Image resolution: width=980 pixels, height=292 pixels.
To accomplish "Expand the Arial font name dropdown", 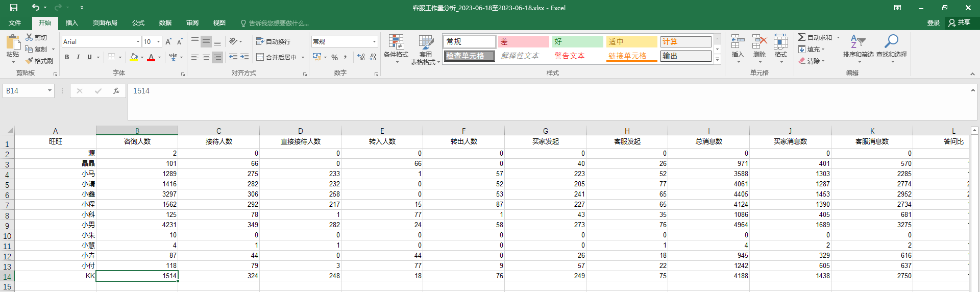I will [138, 41].
